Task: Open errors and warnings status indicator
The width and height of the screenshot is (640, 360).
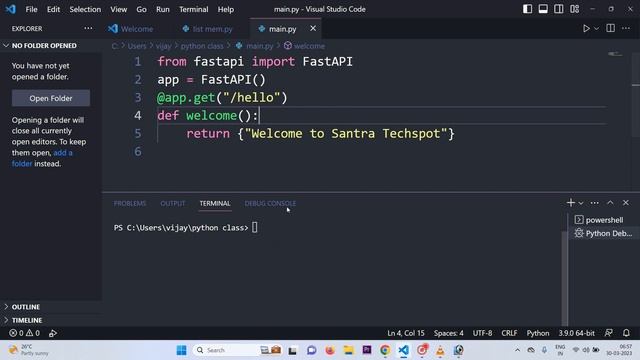Action: click(x=24, y=333)
